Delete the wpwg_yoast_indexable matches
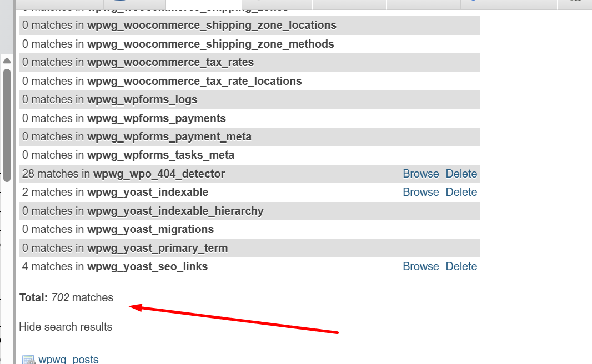 [x=461, y=192]
